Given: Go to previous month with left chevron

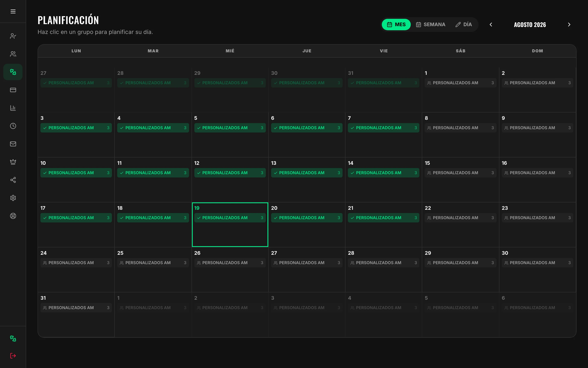Looking at the screenshot, I should [491, 25].
